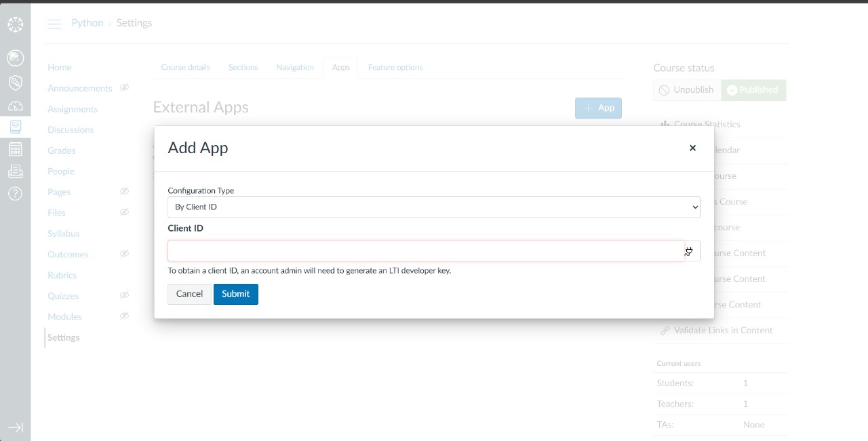This screenshot has width=868, height=441.
Task: Click the LTI developer key help text
Action: pyautogui.click(x=309, y=271)
